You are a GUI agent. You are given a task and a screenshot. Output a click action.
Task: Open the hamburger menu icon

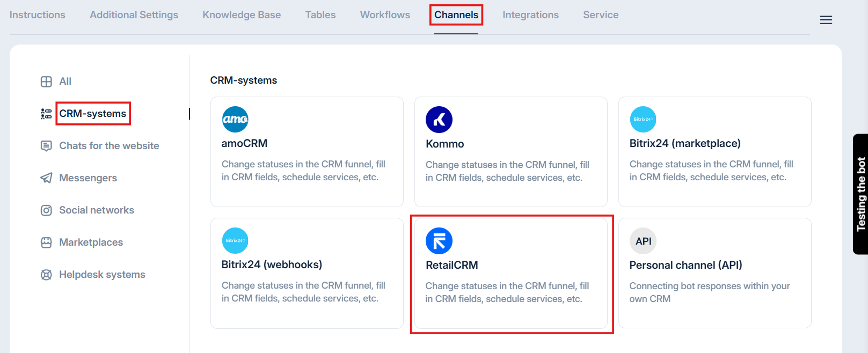[826, 20]
